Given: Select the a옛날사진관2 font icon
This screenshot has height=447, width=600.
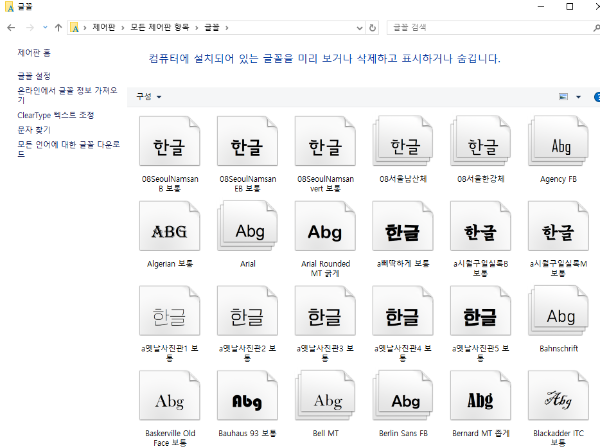Looking at the screenshot, I should coord(247,311).
